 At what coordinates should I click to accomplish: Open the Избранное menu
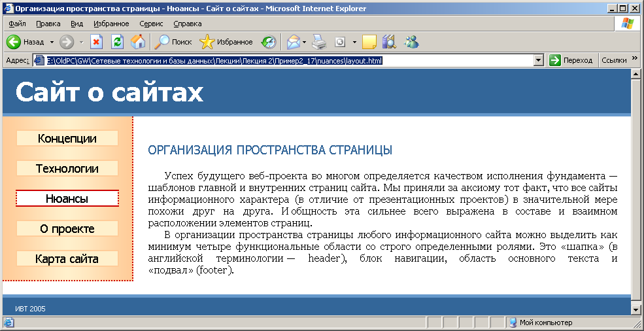pyautogui.click(x=111, y=24)
